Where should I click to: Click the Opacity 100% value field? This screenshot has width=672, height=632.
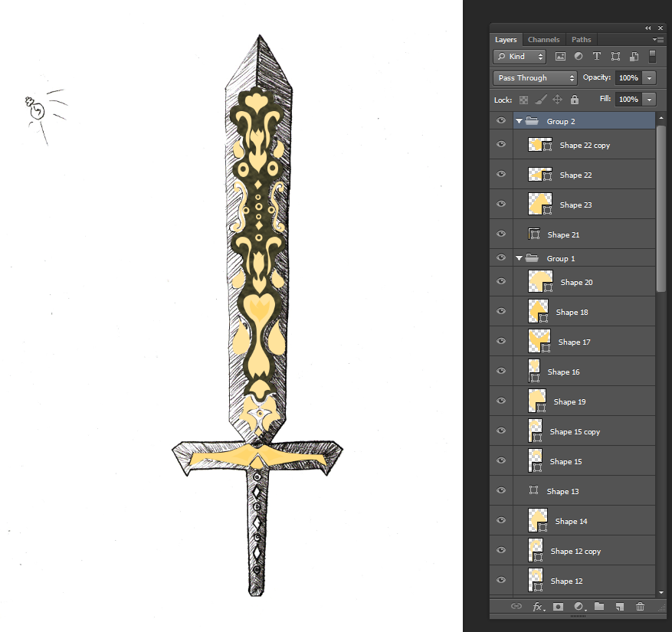click(629, 78)
